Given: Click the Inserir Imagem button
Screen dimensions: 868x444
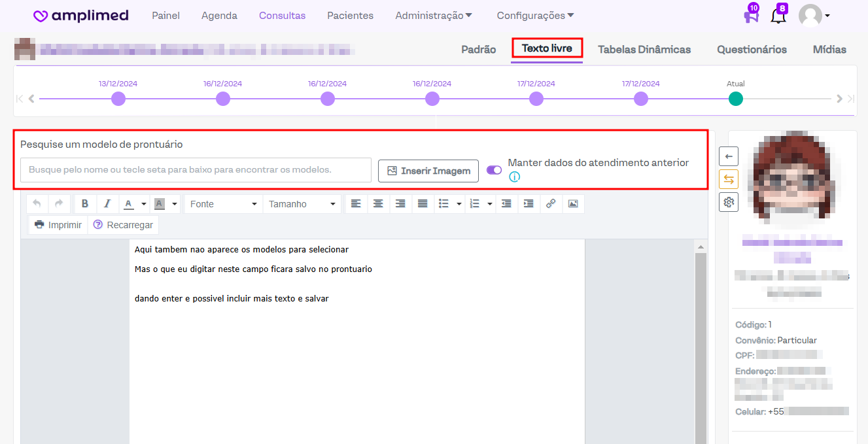Looking at the screenshot, I should (x=428, y=171).
